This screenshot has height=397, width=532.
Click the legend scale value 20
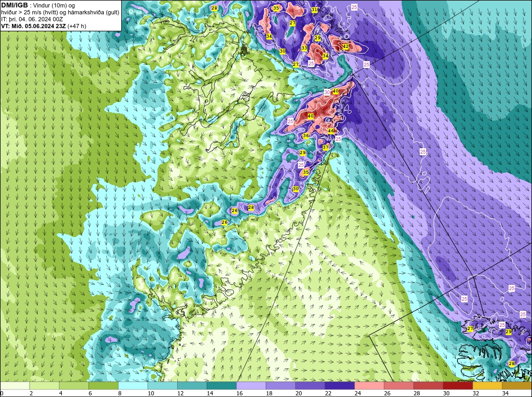(298, 393)
